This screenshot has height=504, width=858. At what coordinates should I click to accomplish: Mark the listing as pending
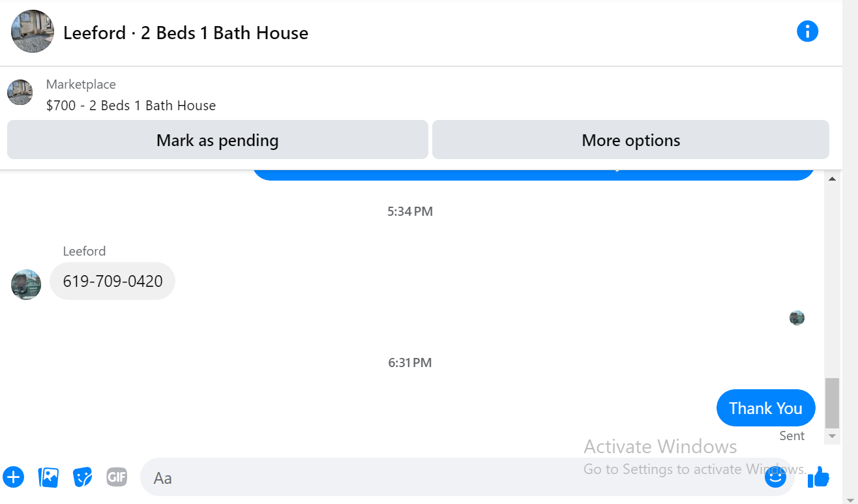(x=218, y=140)
